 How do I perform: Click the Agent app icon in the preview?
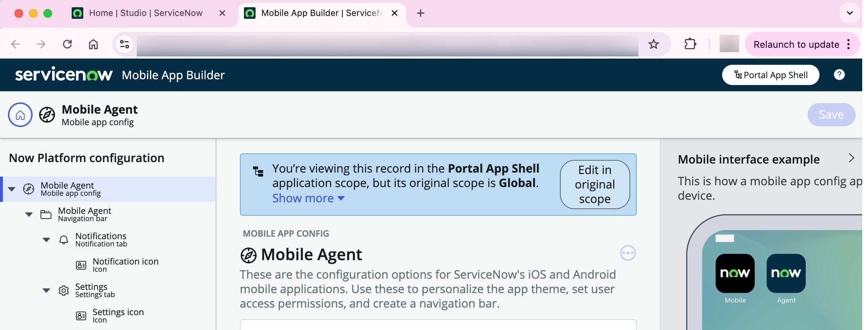coord(786,273)
